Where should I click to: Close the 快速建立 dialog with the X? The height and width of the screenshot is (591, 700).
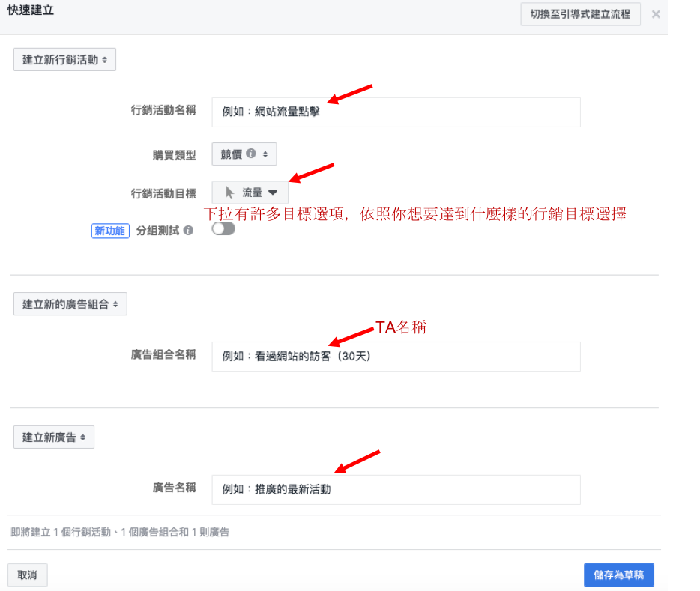(656, 13)
